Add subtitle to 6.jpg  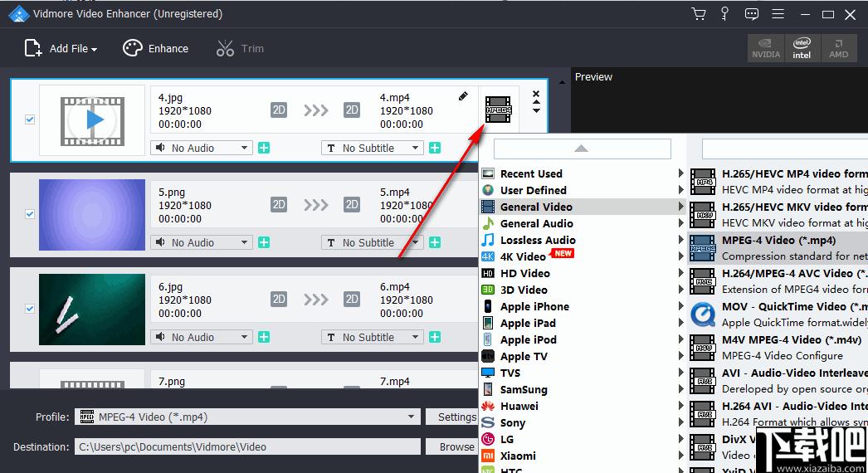[435, 337]
